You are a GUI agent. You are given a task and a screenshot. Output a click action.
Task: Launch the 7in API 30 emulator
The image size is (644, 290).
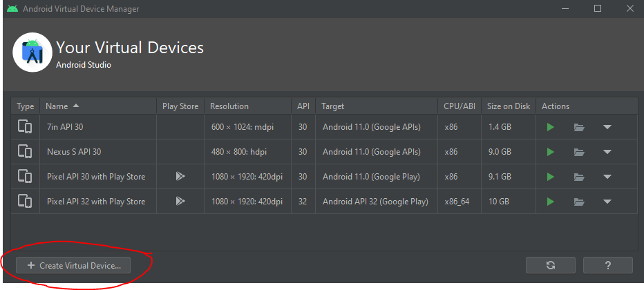[550, 127]
